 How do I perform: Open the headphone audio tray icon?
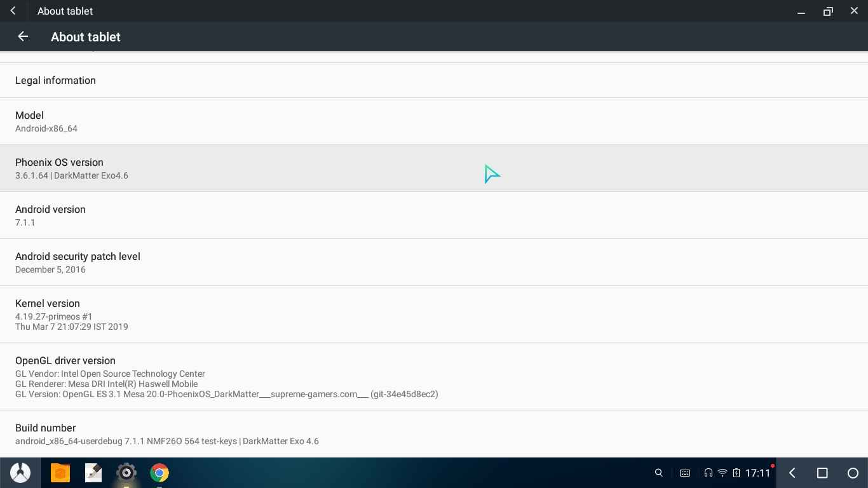pyautogui.click(x=708, y=473)
